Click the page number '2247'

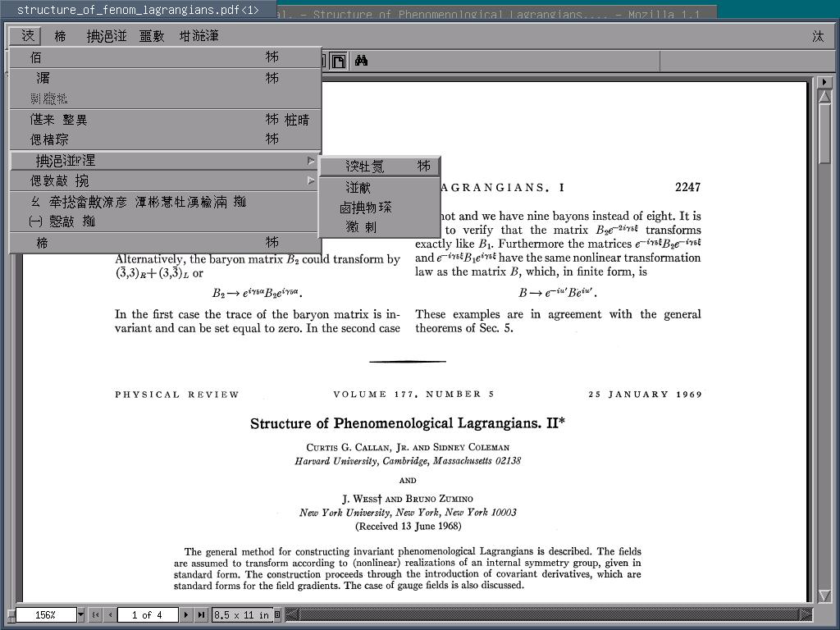pos(688,187)
